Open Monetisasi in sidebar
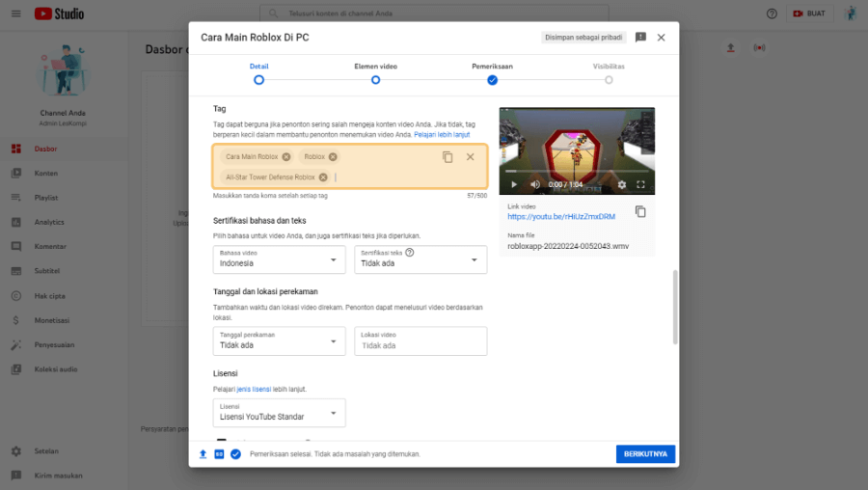This screenshot has height=490, width=868. 64,320
